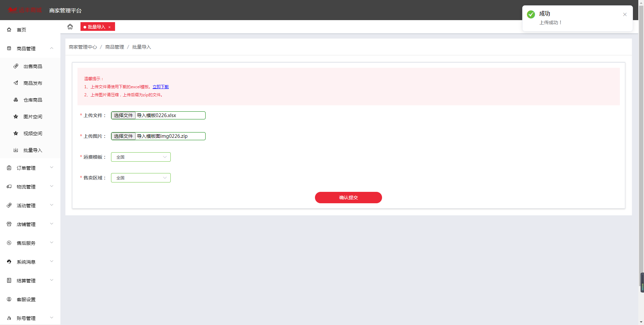Expand the 系统消息 menu chevron
The width and height of the screenshot is (644, 325).
(x=52, y=261)
